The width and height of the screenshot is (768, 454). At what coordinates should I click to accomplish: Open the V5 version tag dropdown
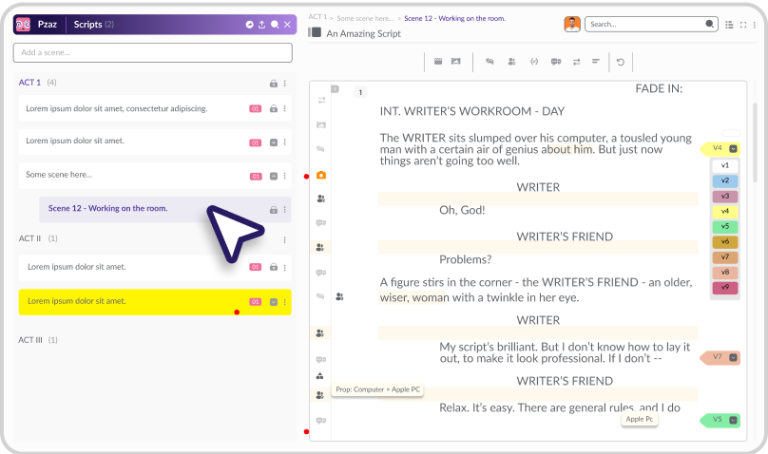coord(733,421)
